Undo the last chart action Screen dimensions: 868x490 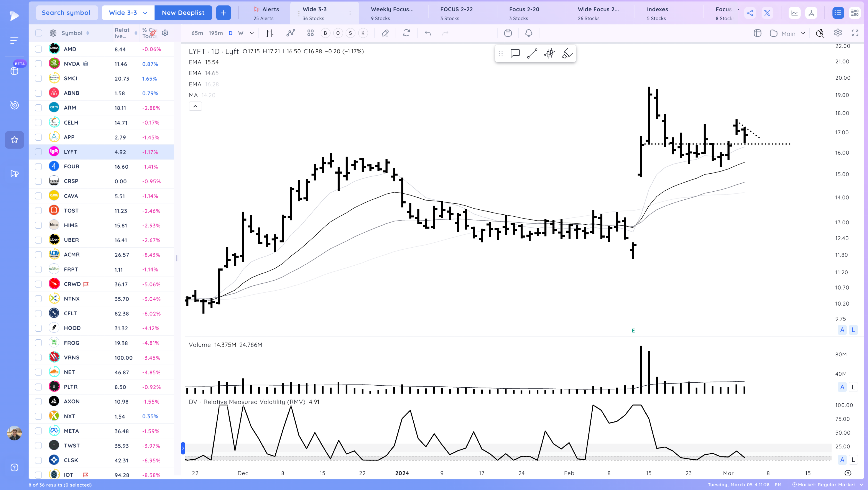tap(428, 33)
